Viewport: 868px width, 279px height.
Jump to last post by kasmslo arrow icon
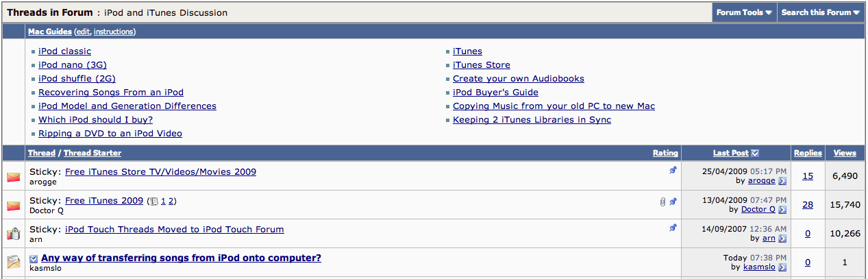click(782, 267)
